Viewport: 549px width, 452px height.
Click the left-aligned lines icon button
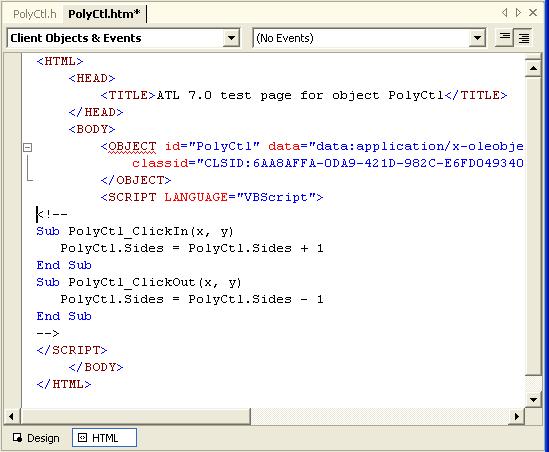tap(504, 37)
